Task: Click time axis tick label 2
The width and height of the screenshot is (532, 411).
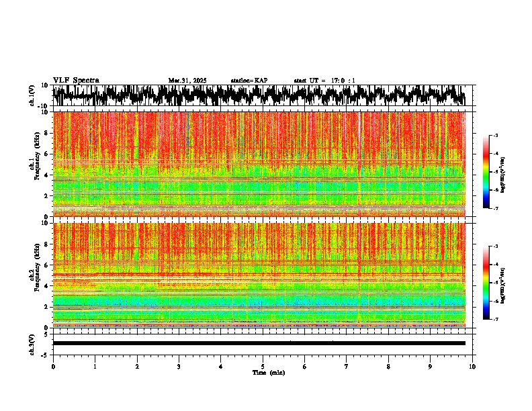Action: pyautogui.click(x=137, y=367)
